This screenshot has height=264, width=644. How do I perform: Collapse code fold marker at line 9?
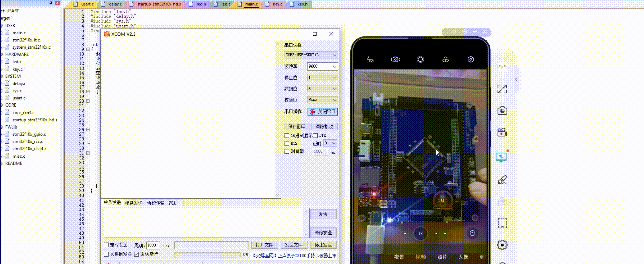(x=88, y=49)
